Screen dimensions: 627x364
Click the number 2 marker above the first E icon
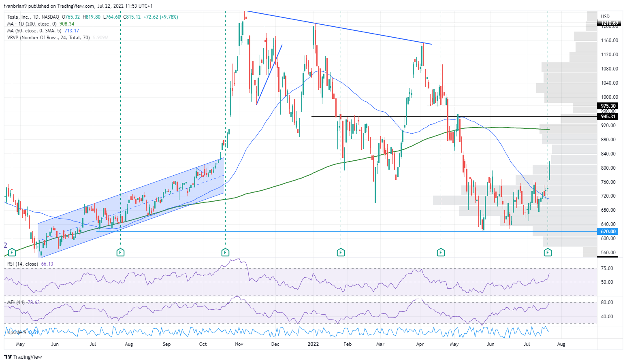tap(6, 245)
